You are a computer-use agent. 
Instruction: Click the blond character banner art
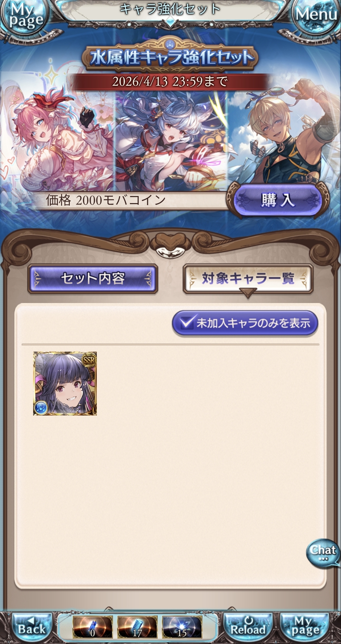point(283,132)
